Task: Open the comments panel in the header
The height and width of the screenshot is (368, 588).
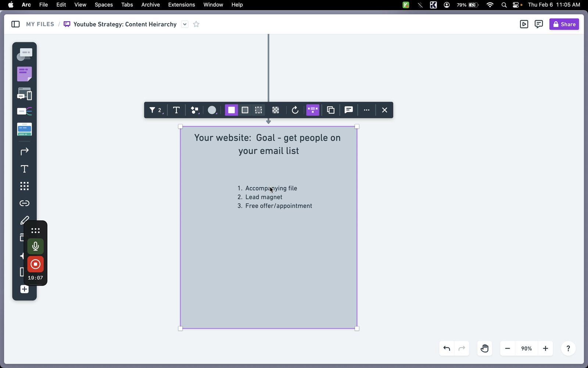Action: [x=539, y=24]
